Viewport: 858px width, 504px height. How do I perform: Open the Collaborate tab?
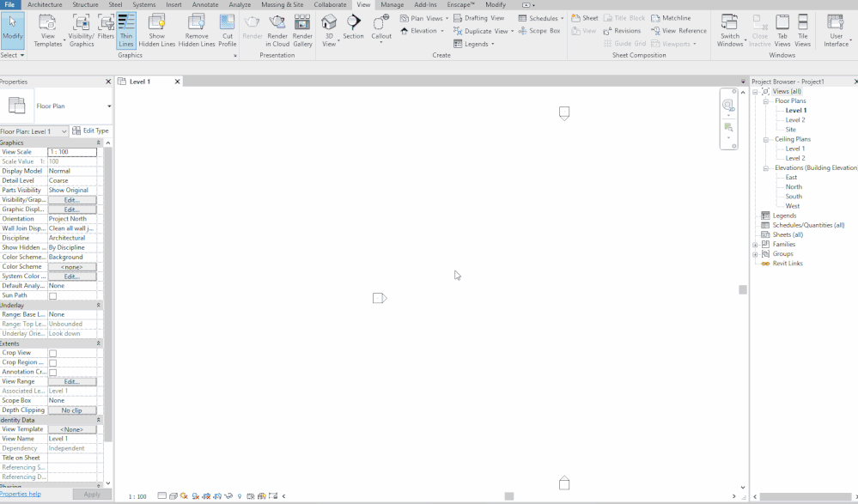click(330, 4)
